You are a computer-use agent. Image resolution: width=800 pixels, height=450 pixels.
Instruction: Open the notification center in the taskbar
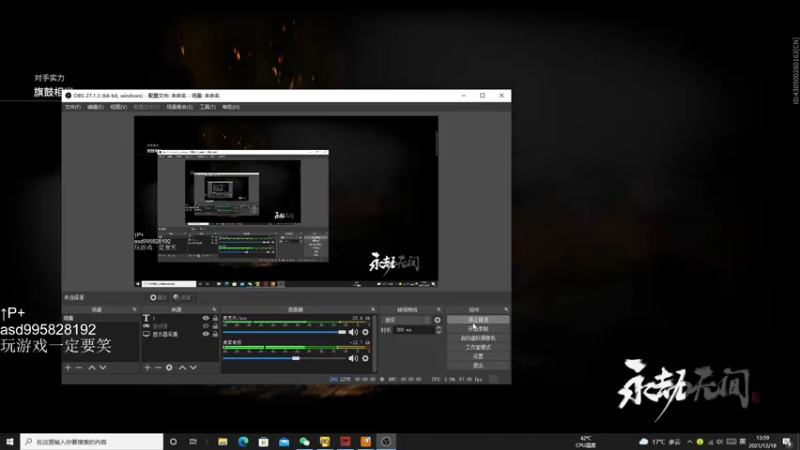pos(787,442)
